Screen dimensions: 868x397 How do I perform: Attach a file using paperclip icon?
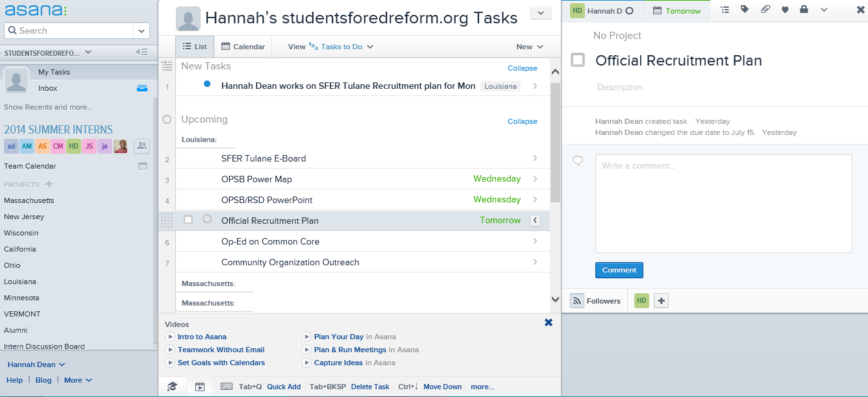pyautogui.click(x=765, y=10)
